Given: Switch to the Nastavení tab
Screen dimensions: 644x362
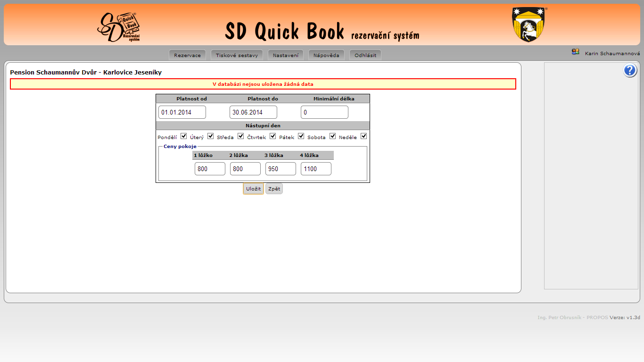Looking at the screenshot, I should (x=286, y=55).
